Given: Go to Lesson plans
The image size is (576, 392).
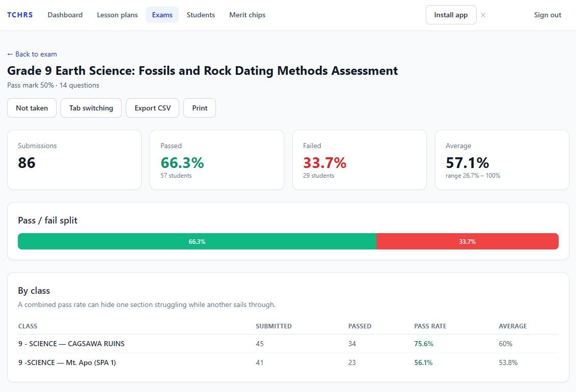Looking at the screenshot, I should [x=117, y=15].
